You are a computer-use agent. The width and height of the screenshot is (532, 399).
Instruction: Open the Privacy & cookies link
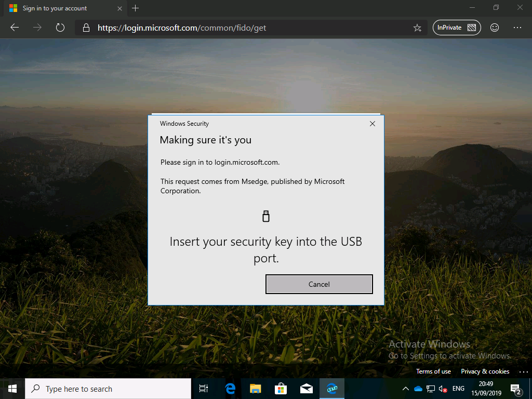click(485, 371)
